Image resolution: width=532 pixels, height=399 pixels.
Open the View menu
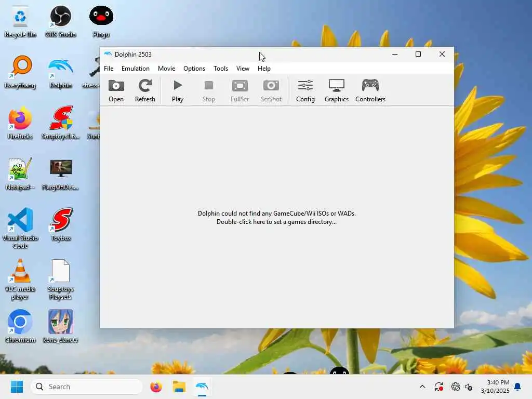pyautogui.click(x=243, y=69)
